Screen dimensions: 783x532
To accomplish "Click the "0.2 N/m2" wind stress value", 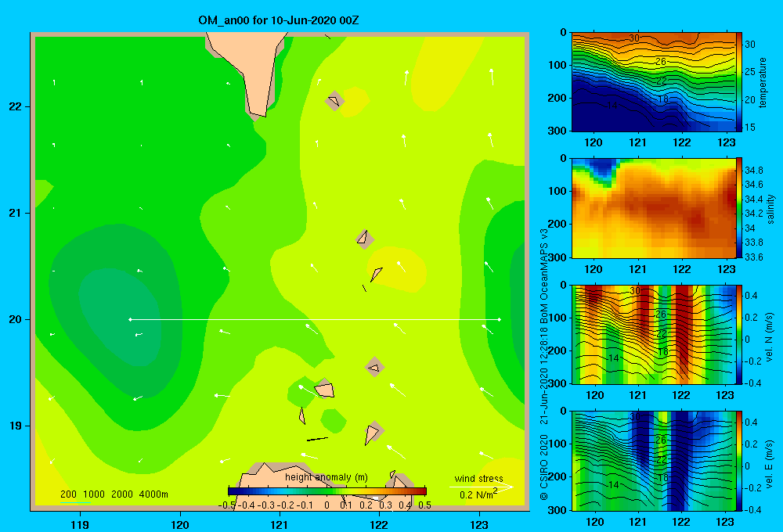I will pyautogui.click(x=478, y=494).
